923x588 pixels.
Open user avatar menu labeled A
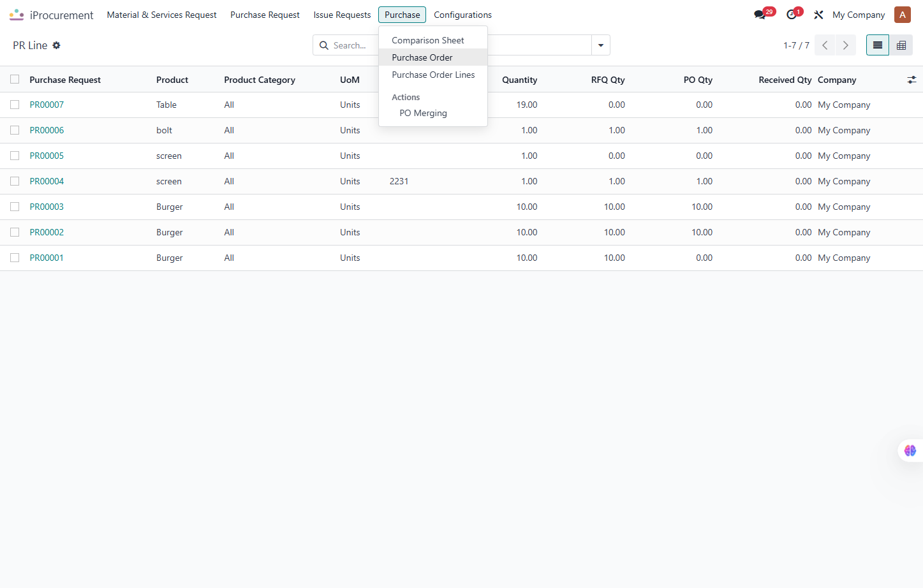903,15
